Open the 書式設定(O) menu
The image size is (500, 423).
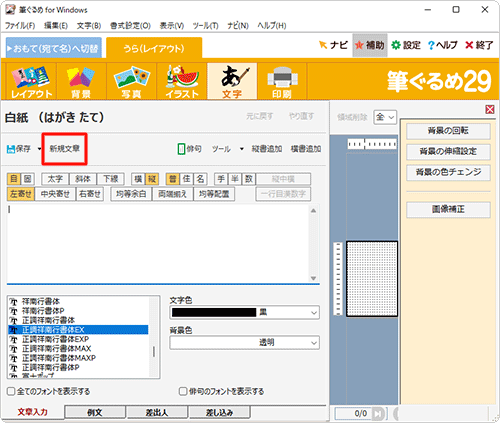130,26
